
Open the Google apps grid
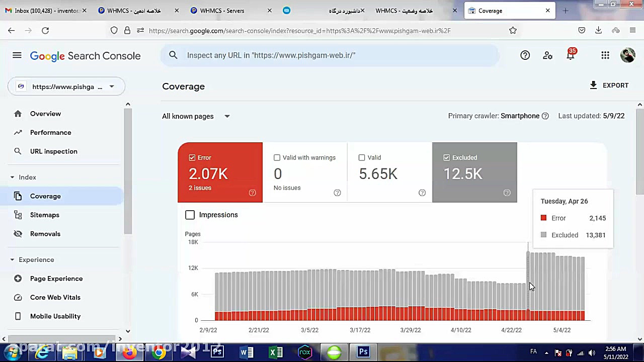[x=605, y=55]
